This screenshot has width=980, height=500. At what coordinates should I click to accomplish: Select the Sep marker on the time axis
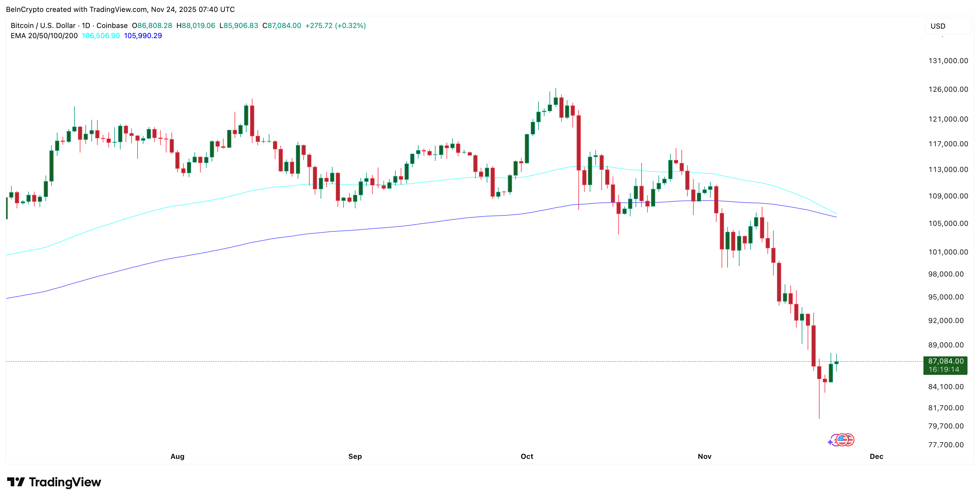coord(355,456)
